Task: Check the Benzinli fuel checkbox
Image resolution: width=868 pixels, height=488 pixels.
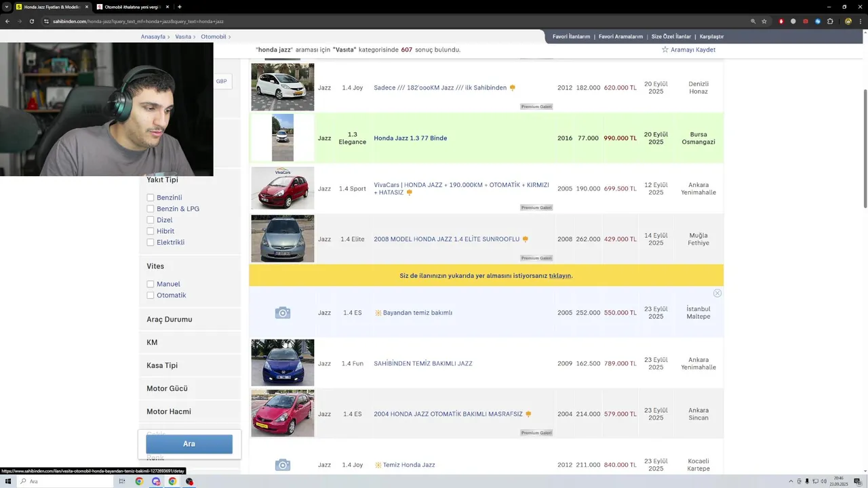Action: 151,198
